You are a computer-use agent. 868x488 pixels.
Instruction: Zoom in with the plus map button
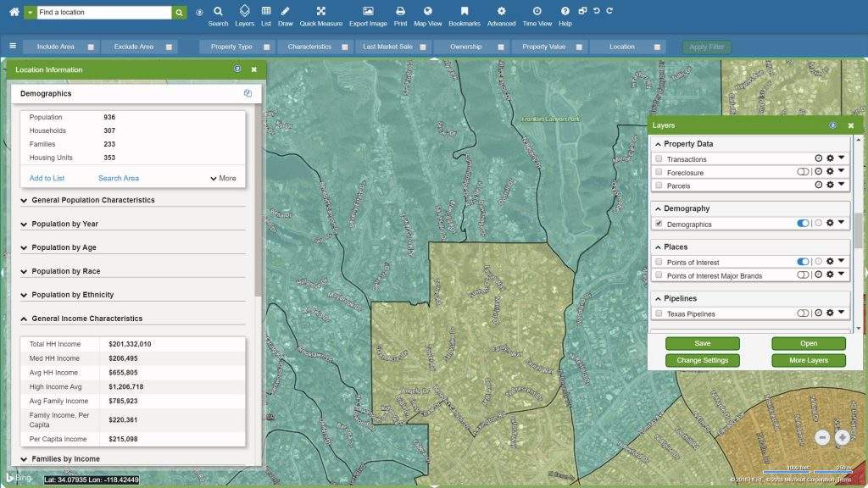point(842,438)
